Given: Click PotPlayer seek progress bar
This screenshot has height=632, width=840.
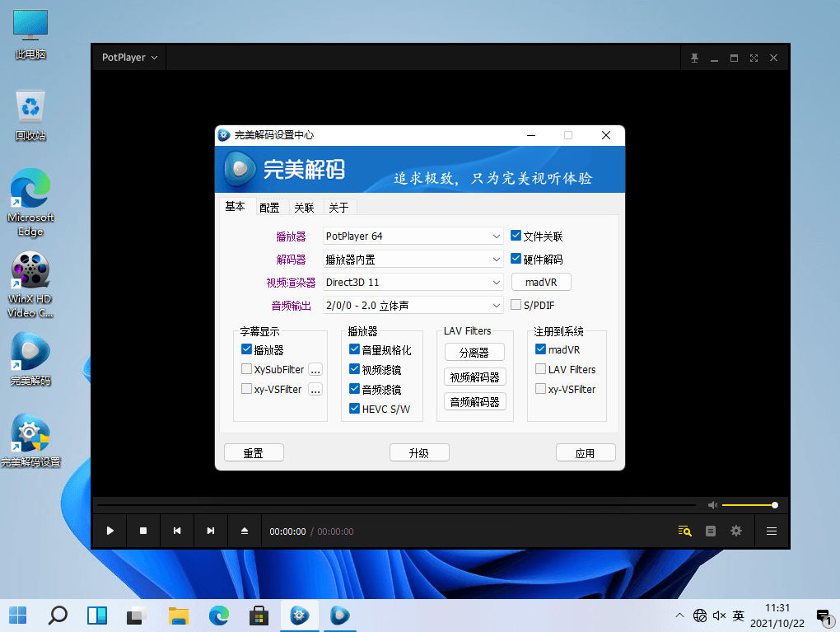Looking at the screenshot, I should click(x=396, y=505).
